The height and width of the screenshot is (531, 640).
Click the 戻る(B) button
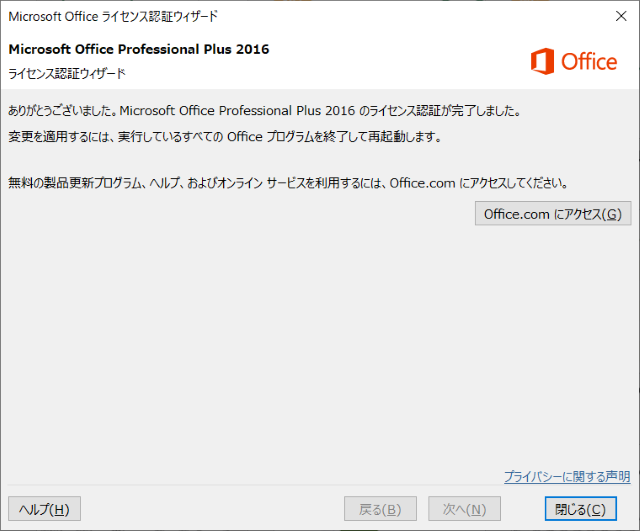pyautogui.click(x=380, y=509)
